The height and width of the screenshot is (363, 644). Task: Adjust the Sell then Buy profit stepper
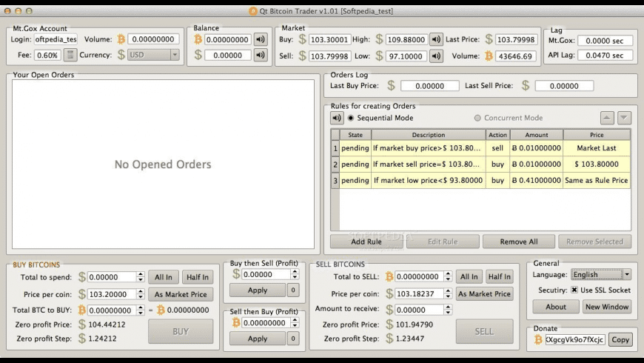click(295, 323)
